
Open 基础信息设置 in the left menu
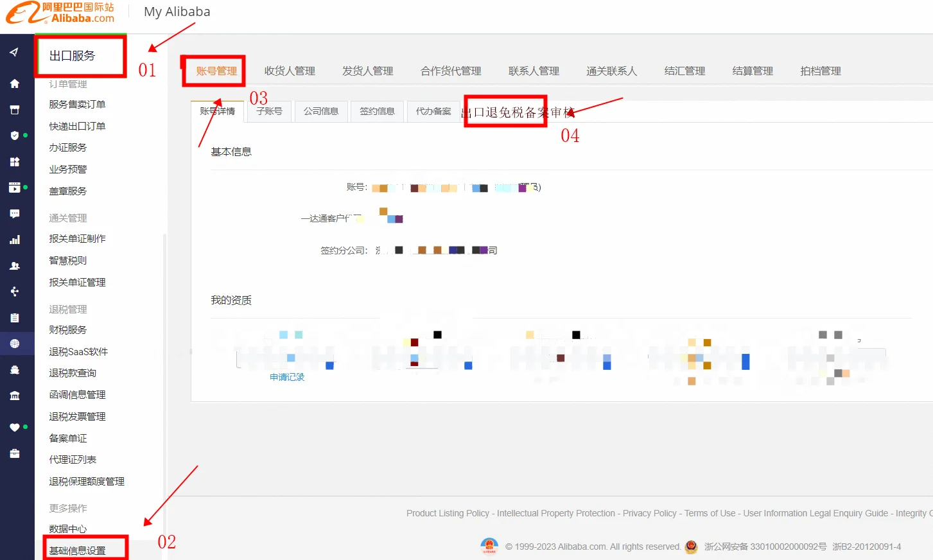point(78,550)
